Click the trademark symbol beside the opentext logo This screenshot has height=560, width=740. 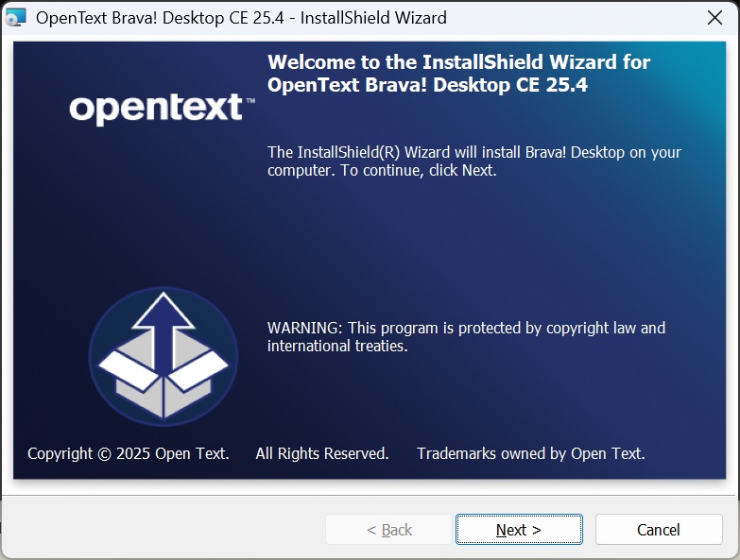pos(250,99)
